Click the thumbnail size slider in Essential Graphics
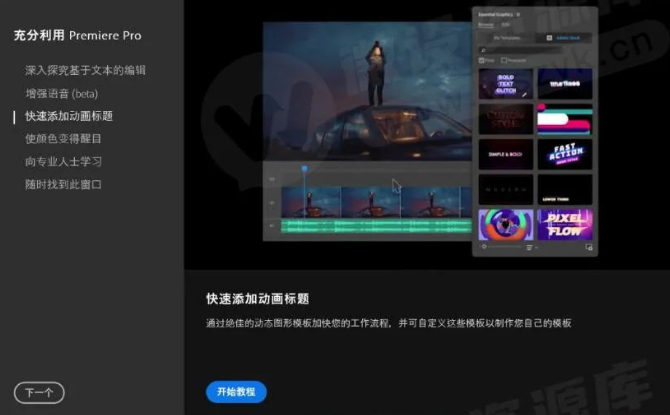Image resolution: width=670 pixels, height=415 pixels. click(x=501, y=247)
